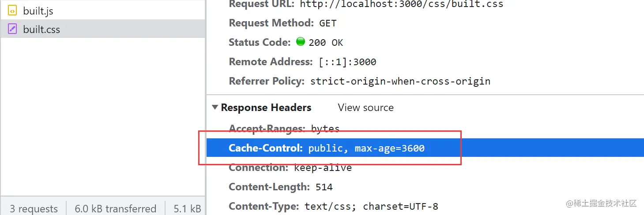Image resolution: width=644 pixels, height=215 pixels.
Task: Click the green status code indicator dot
Action: point(301,42)
